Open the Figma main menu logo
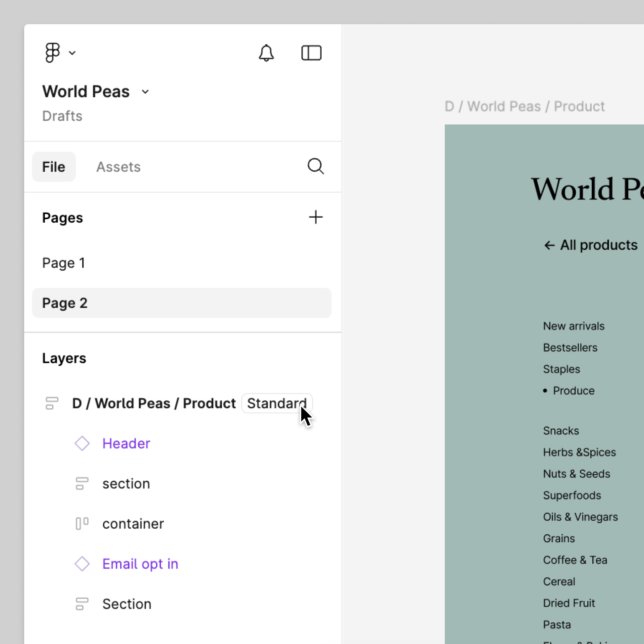 (x=52, y=53)
